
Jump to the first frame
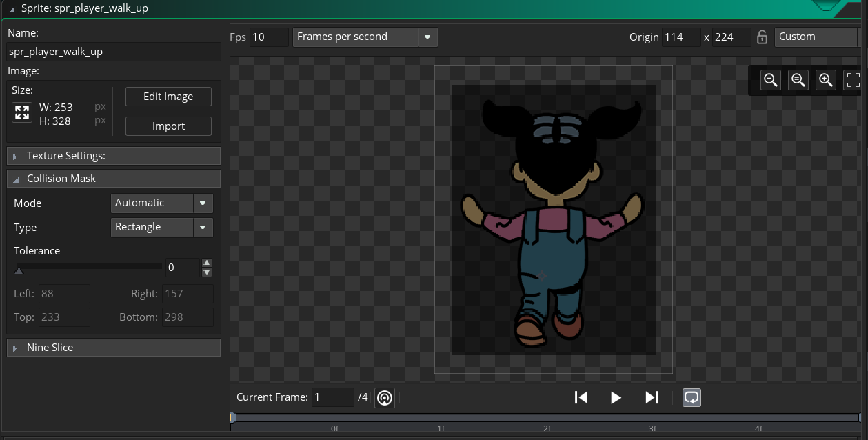[x=581, y=397]
